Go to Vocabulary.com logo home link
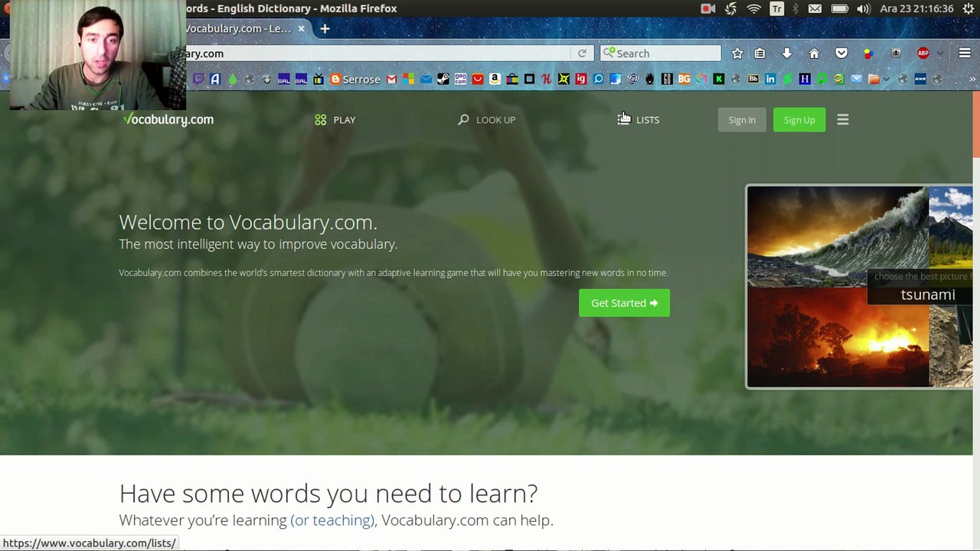 pos(168,119)
